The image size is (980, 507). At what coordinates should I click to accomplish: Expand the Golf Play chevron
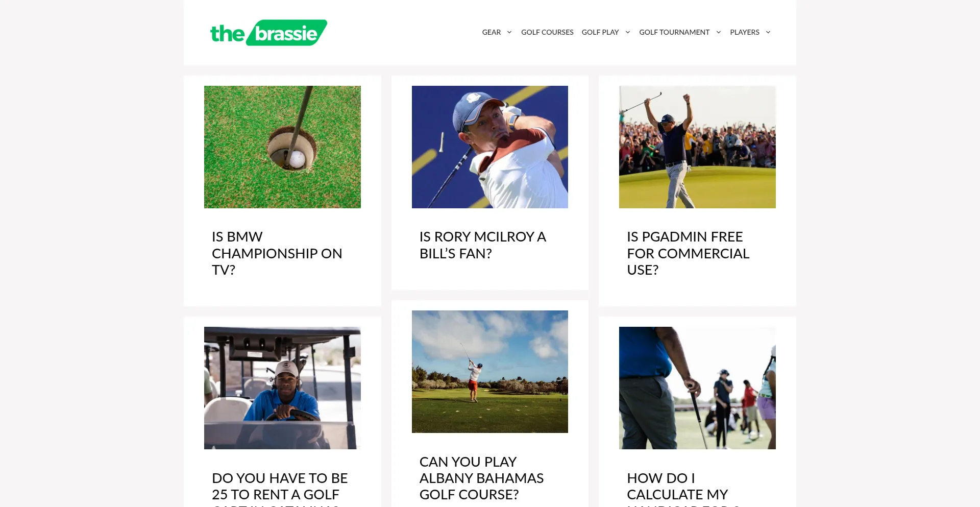coord(627,32)
